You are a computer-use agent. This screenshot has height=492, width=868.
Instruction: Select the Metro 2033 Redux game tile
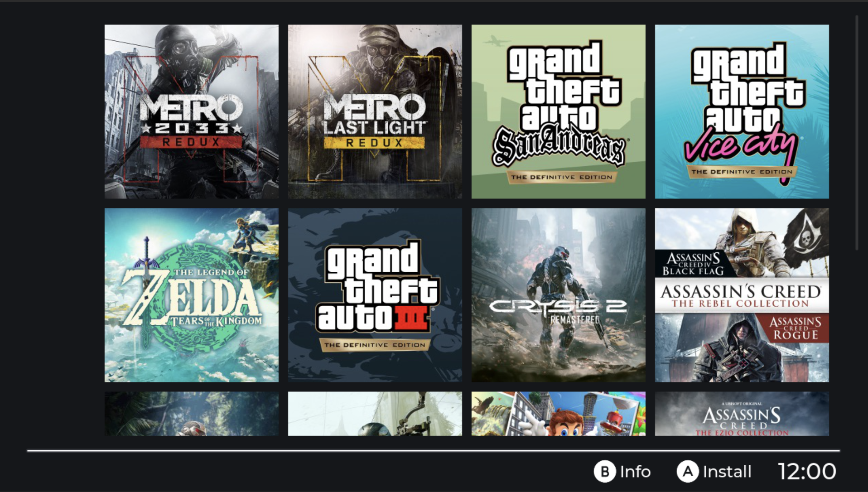pyautogui.click(x=191, y=111)
